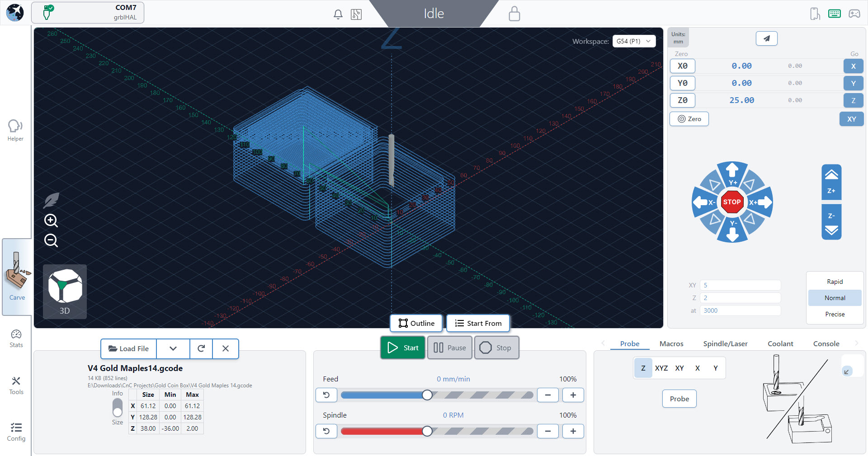Screen dimensions: 868x456
Task: Open the Workspace G54 dropdown
Action: pos(634,41)
